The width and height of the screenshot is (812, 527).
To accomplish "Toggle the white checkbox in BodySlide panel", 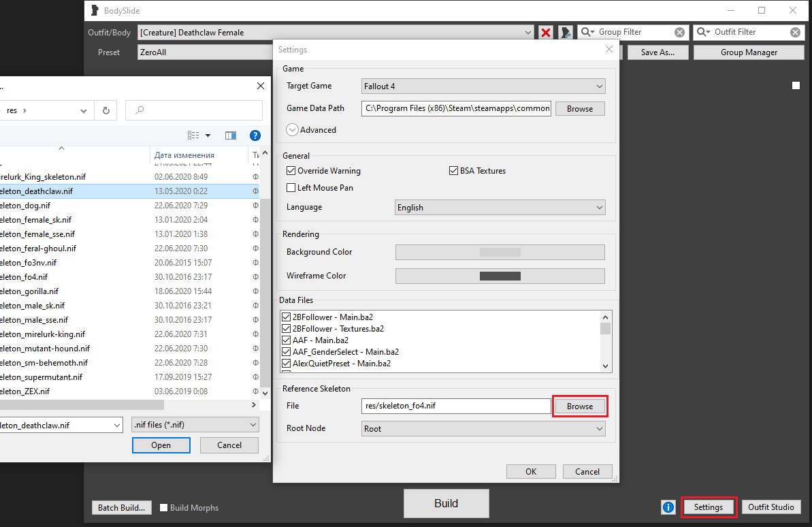I will tap(796, 86).
